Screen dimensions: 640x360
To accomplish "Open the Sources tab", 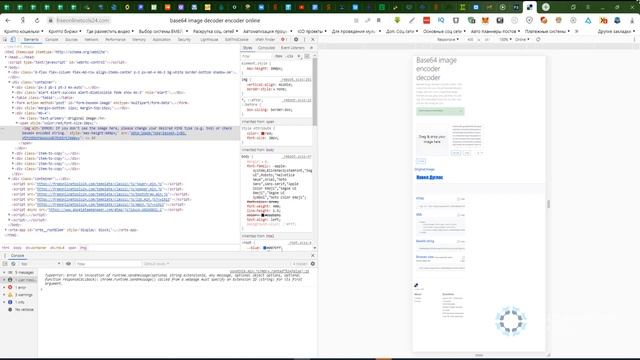I will [x=71, y=40].
